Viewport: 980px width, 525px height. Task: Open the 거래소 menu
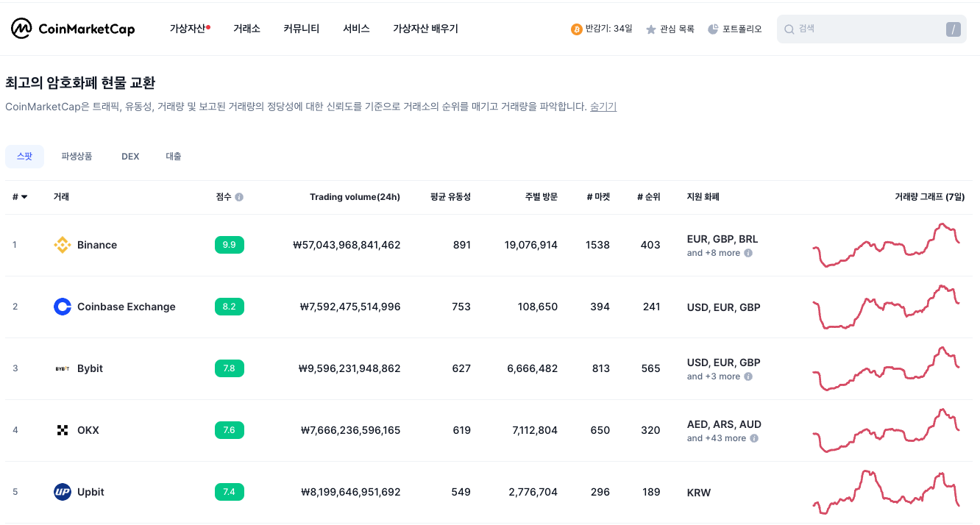246,29
